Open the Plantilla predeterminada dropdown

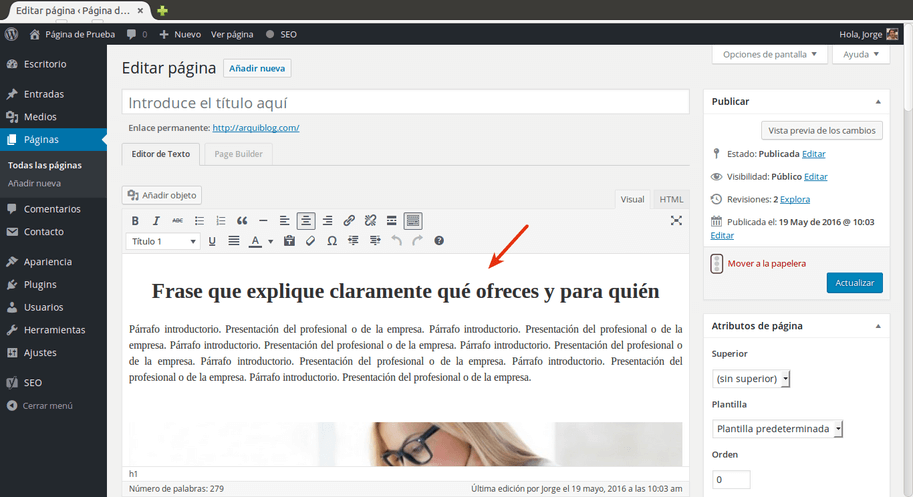[x=777, y=428]
